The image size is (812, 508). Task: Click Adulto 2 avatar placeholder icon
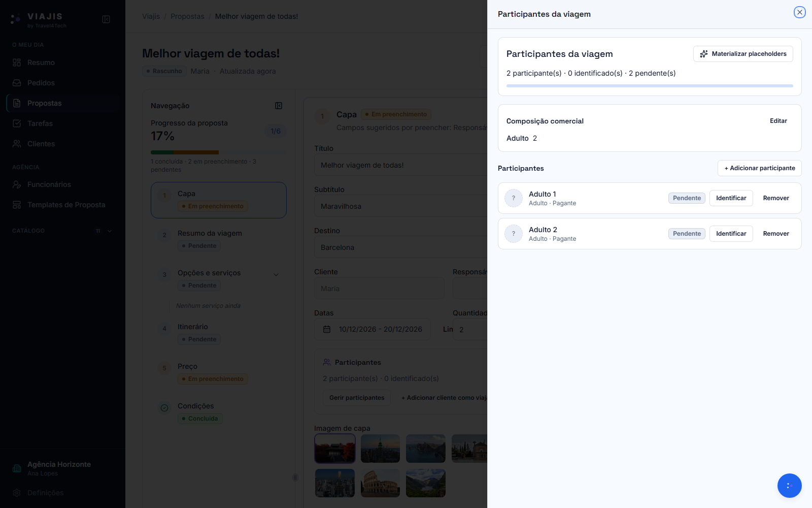pos(514,234)
